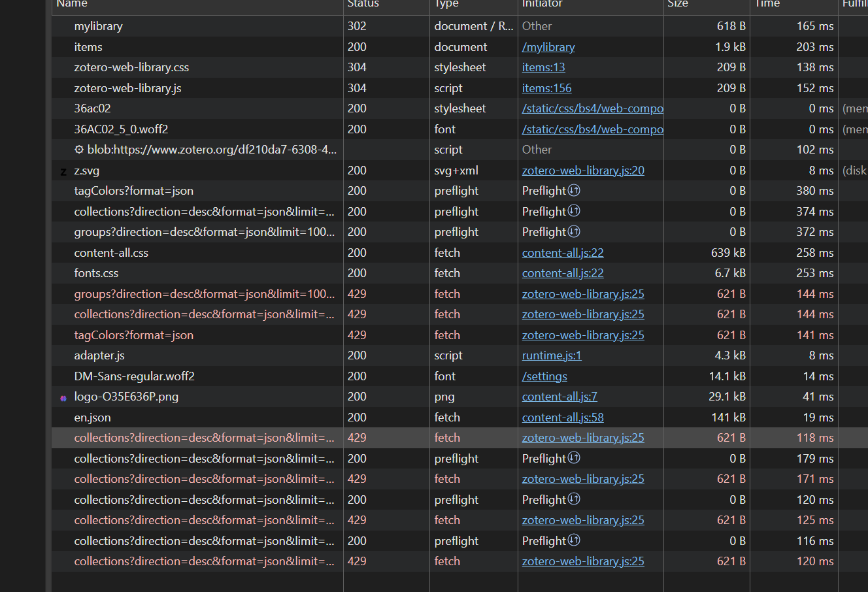Select the blob:https://www.zotero.org script request
868x592 pixels.
pyautogui.click(x=212, y=150)
